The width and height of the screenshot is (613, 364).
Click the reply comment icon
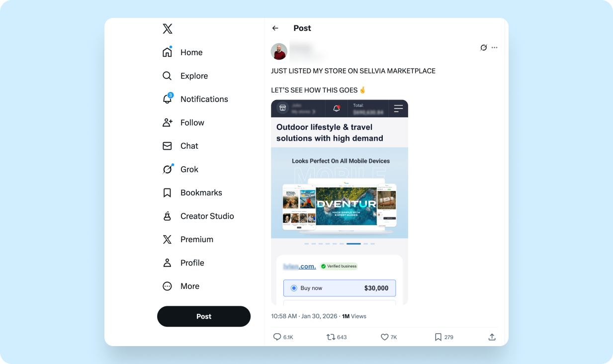point(277,337)
